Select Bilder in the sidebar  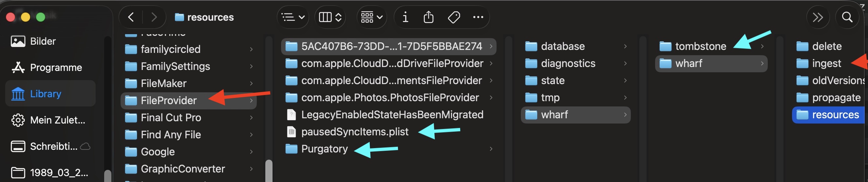43,41
